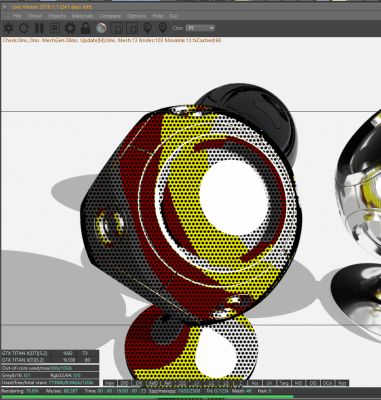Viewport: 381px width, 400px height.
Task: Restart rendering with the circular arrow icon
Action: [x=24, y=28]
